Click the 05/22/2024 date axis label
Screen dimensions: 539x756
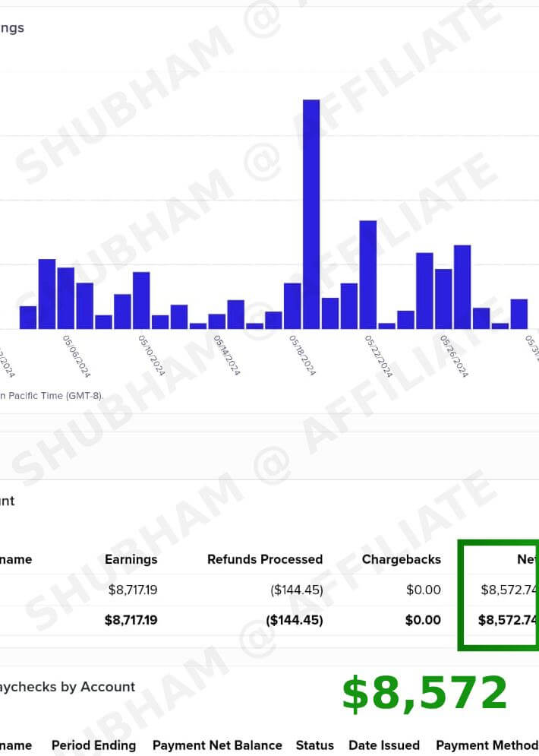click(378, 357)
